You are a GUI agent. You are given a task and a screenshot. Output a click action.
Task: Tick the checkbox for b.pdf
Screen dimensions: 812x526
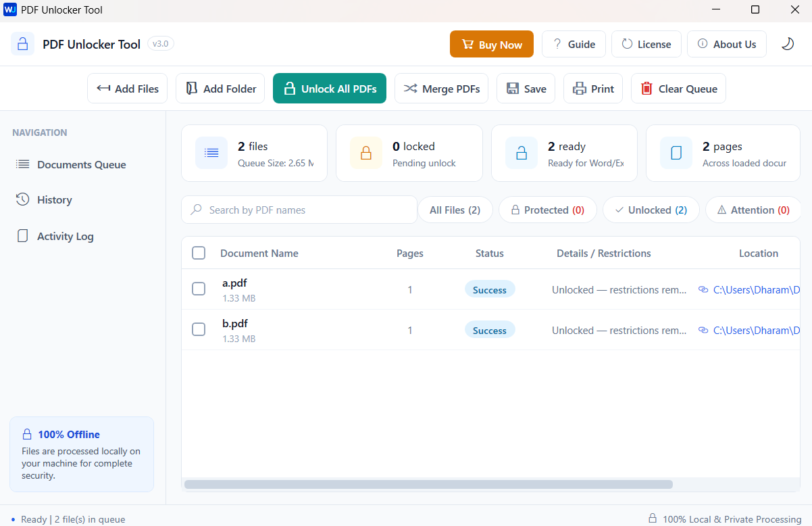[x=199, y=329]
